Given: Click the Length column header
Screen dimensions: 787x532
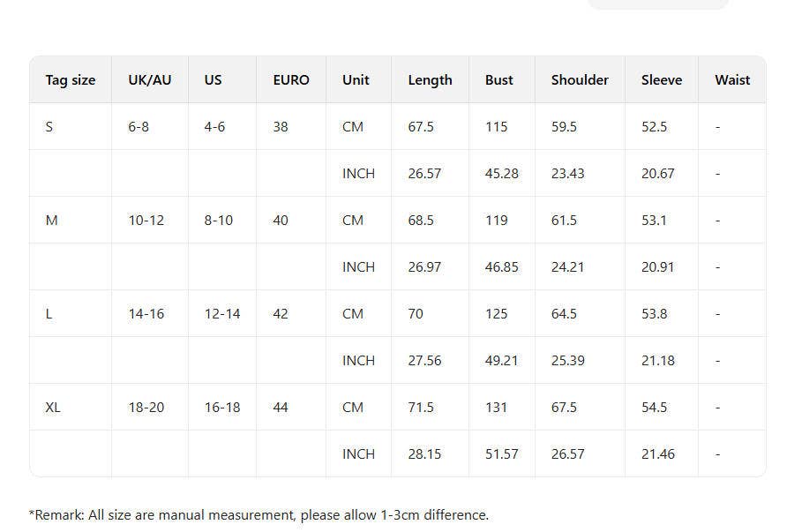Looking at the screenshot, I should 430,80.
